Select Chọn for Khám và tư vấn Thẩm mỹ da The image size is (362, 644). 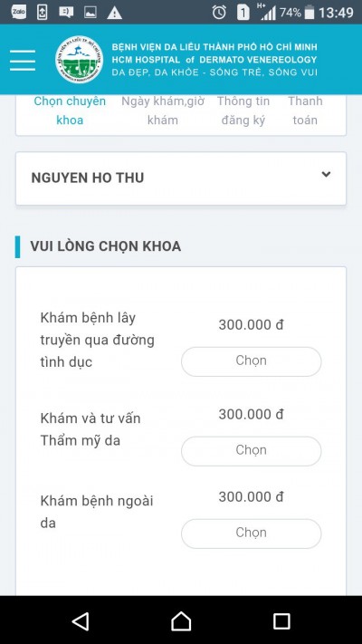(252, 451)
